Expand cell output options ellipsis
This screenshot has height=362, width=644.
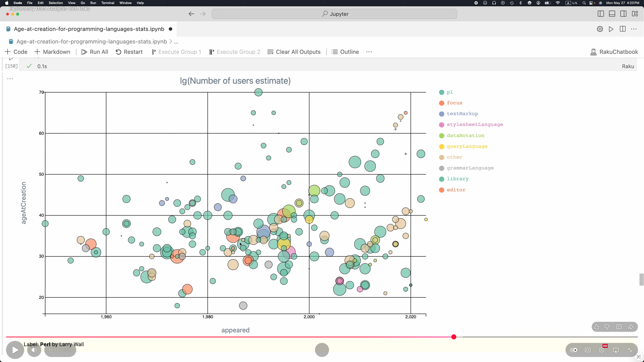10,79
